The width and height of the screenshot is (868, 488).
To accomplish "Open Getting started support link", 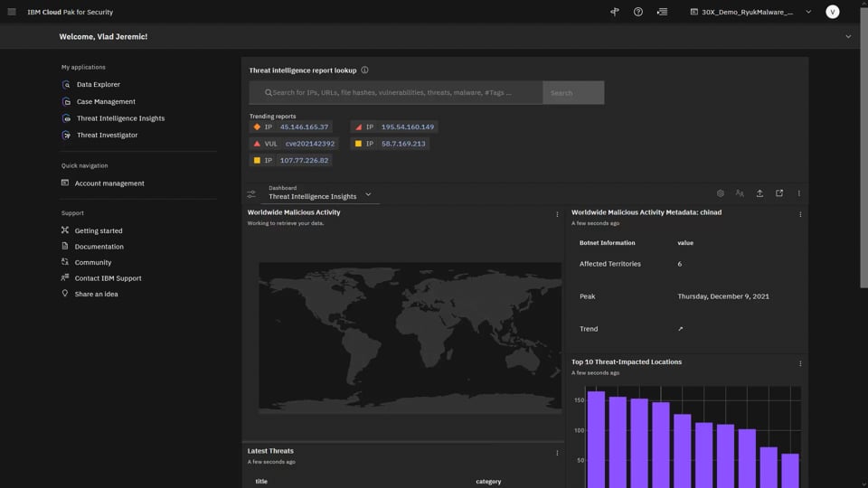I will [x=99, y=230].
